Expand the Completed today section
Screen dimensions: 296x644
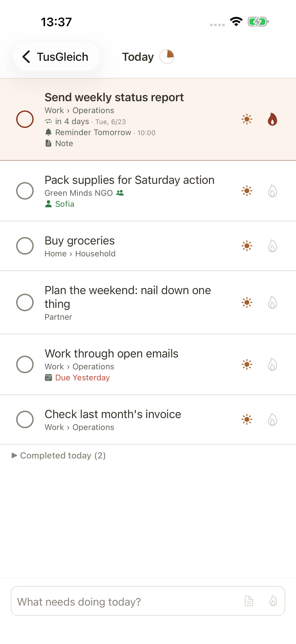[59, 456]
